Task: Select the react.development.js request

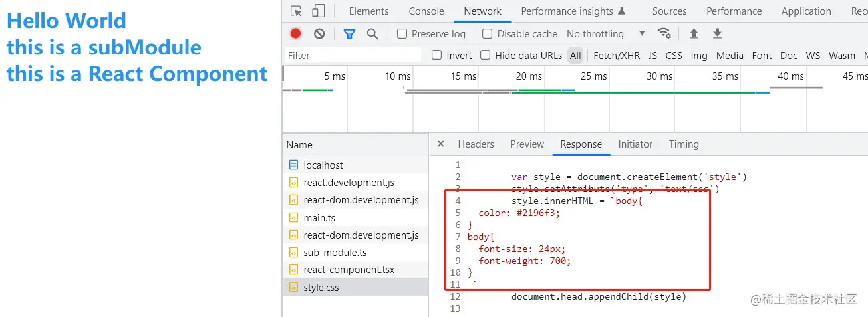Action: click(356, 182)
